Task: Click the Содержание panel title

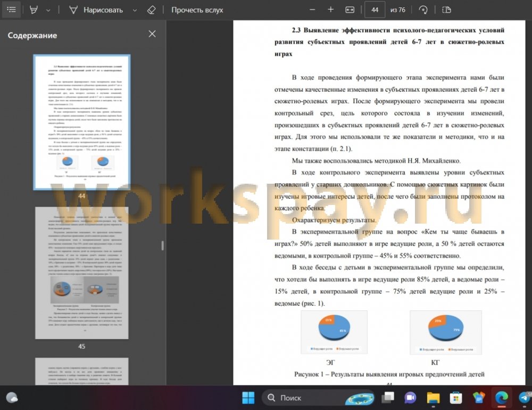Action: click(32, 35)
